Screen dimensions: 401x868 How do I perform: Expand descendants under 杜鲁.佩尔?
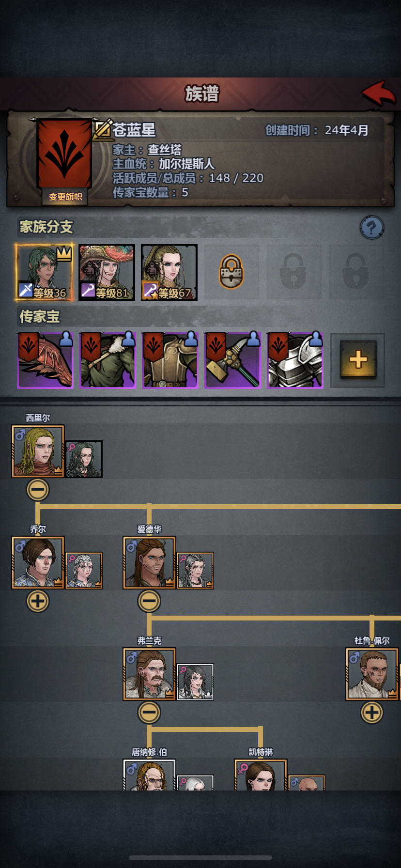coord(372,713)
